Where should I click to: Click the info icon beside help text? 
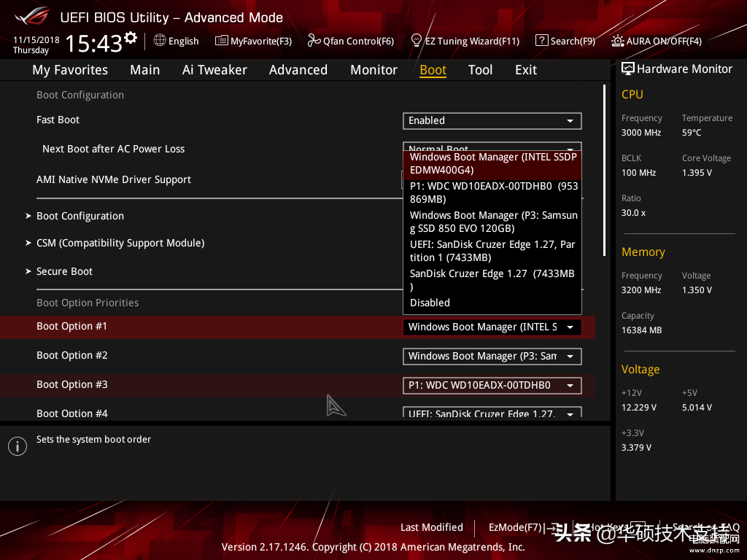pyautogui.click(x=18, y=446)
